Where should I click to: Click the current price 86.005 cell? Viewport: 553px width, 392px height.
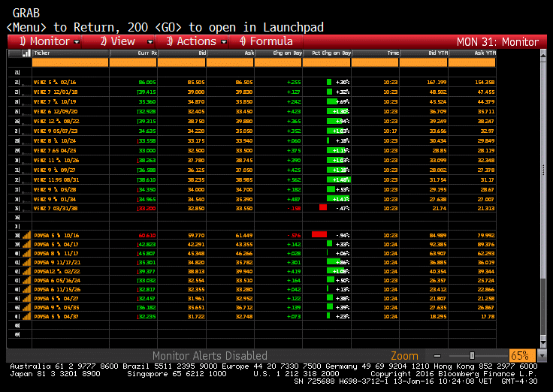[x=147, y=82]
